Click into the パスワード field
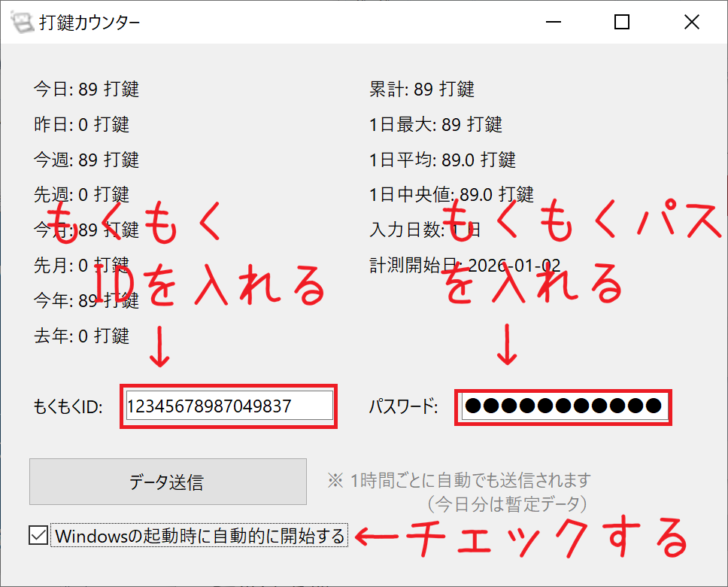The height and width of the screenshot is (587, 728). [563, 407]
